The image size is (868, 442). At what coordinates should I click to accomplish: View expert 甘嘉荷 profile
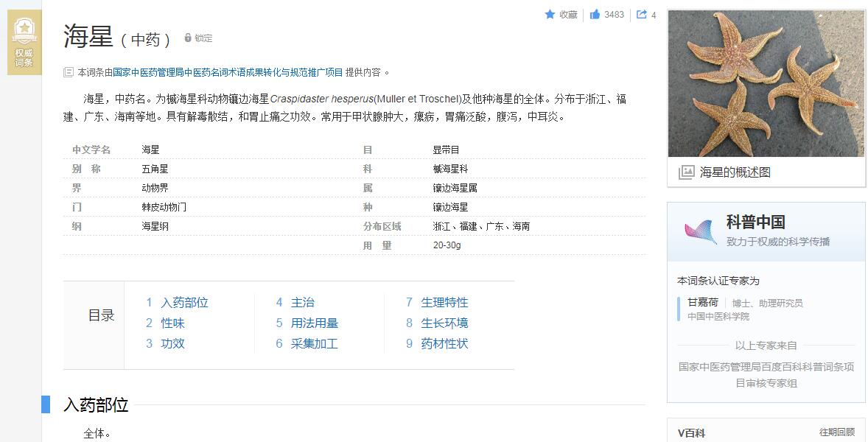point(703,303)
